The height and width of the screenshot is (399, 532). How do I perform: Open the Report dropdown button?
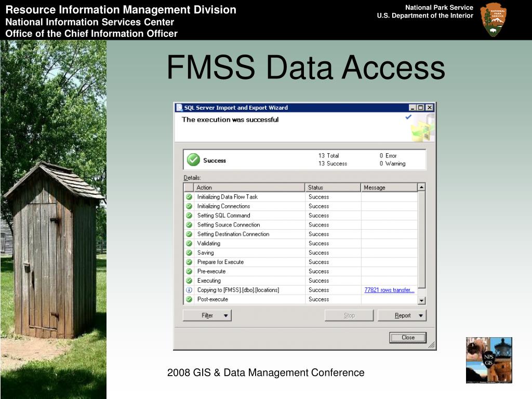[x=402, y=315]
